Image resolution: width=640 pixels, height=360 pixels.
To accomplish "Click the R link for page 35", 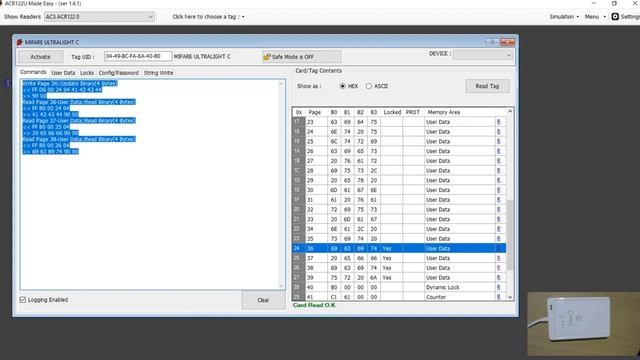I will click(x=498, y=239).
